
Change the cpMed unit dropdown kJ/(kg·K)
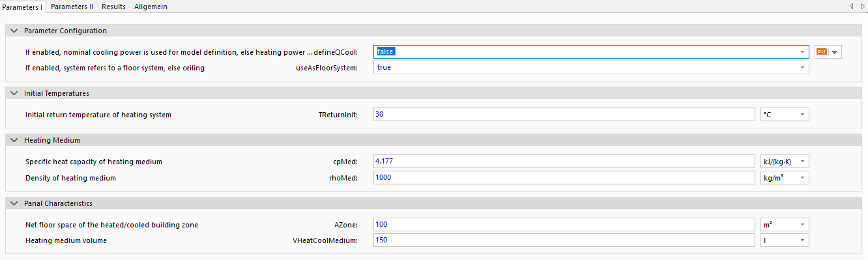(785, 162)
